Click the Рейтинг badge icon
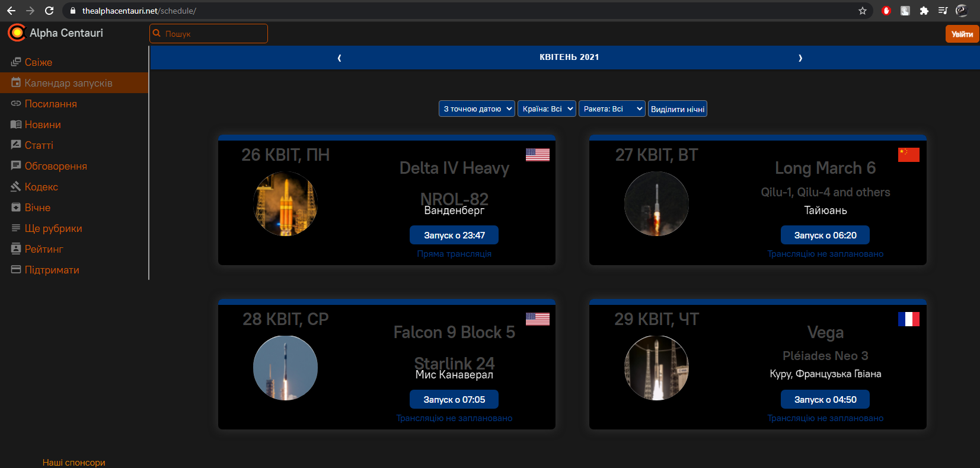 click(x=16, y=249)
